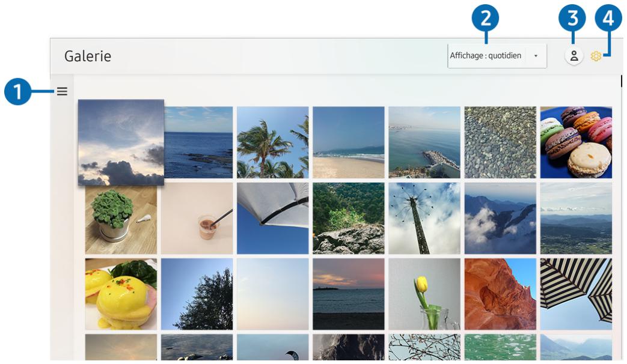Click the Galerie title

click(88, 56)
